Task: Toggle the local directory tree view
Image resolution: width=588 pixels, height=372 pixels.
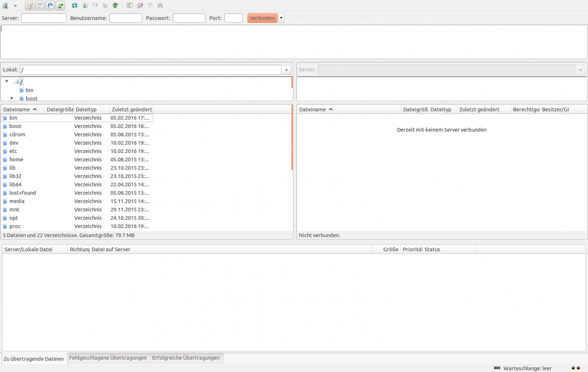Action: pos(40,6)
